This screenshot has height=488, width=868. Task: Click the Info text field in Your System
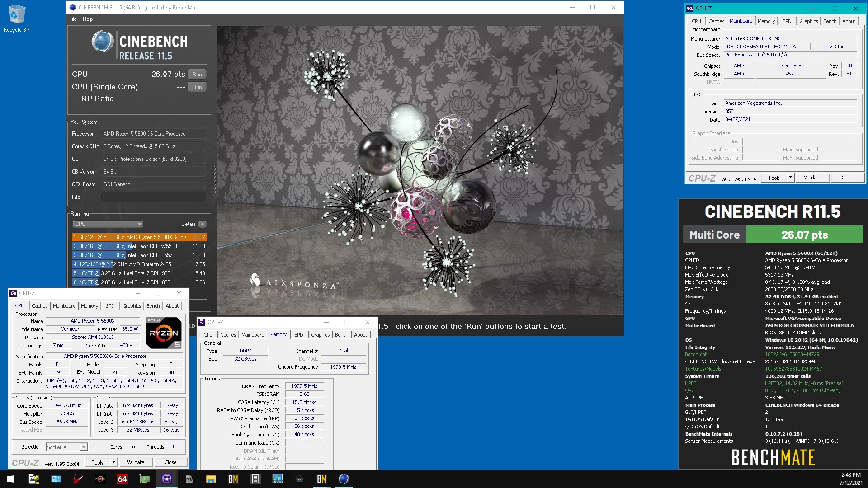tap(154, 197)
